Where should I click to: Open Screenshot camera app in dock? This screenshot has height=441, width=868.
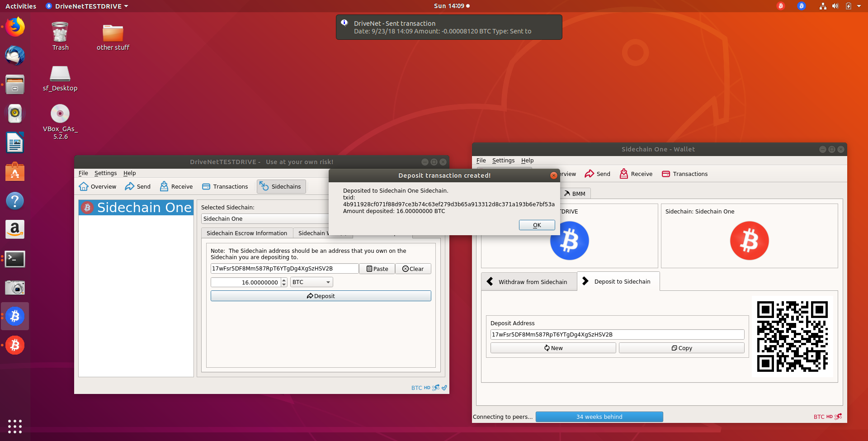click(15, 288)
